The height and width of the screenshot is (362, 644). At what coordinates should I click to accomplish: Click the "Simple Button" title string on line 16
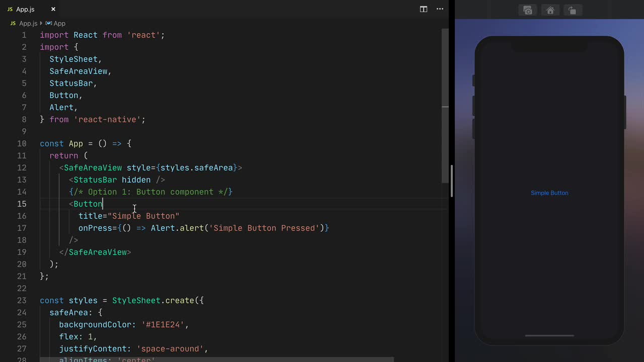coord(143,216)
